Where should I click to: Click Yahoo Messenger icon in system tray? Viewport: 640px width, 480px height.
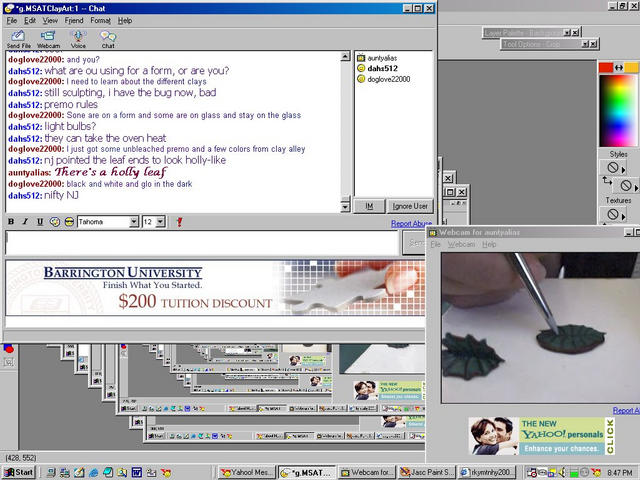pyautogui.click(x=596, y=473)
